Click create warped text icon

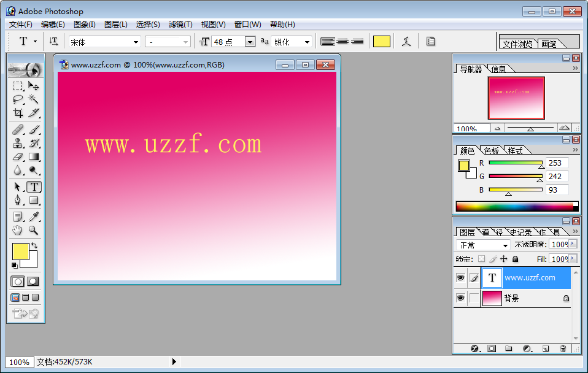pyautogui.click(x=406, y=42)
